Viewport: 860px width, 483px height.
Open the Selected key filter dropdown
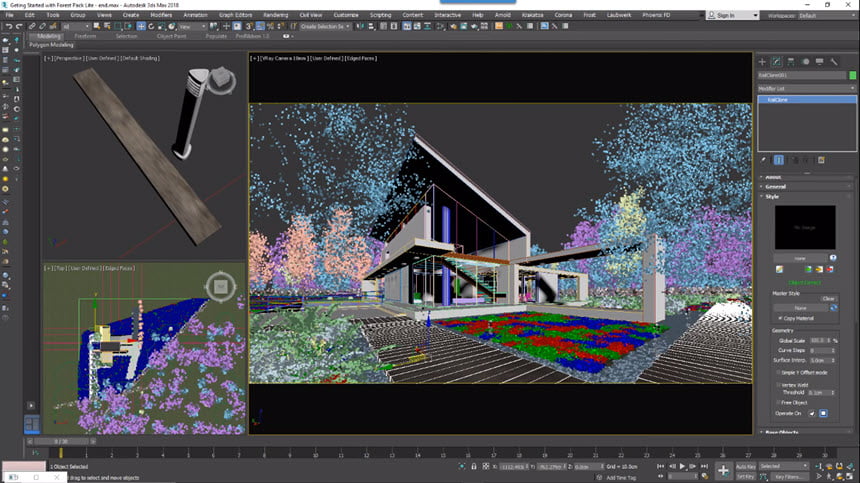(784, 467)
